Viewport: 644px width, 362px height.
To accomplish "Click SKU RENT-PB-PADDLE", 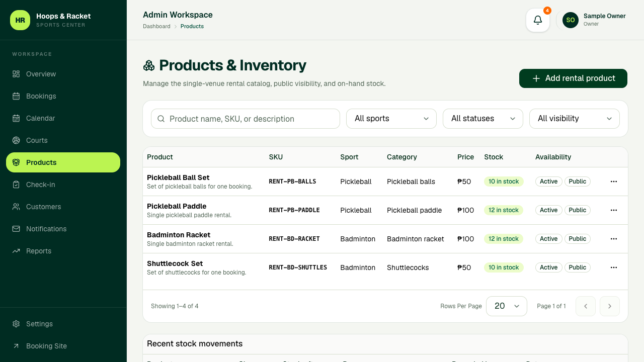I will click(294, 210).
